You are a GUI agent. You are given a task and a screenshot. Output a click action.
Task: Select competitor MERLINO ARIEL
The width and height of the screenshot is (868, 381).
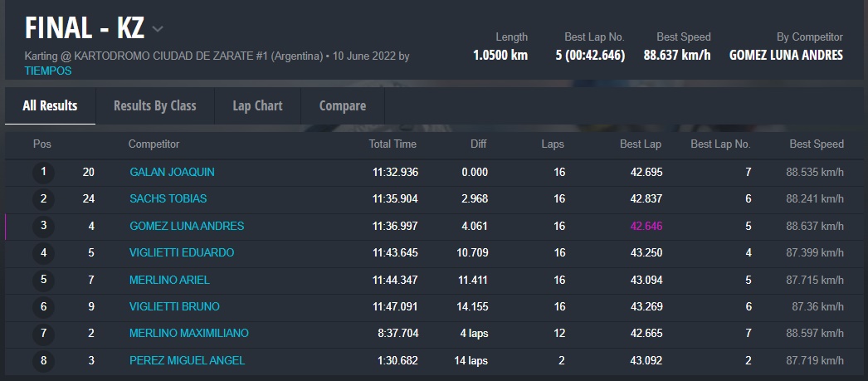(x=169, y=280)
